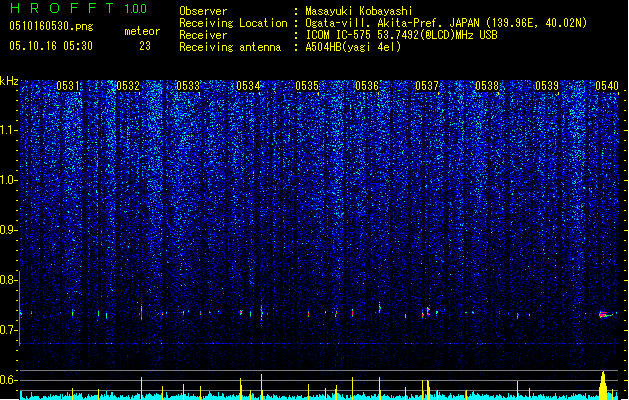Click the 0.8 kHz frequency axis label

pos(9,280)
